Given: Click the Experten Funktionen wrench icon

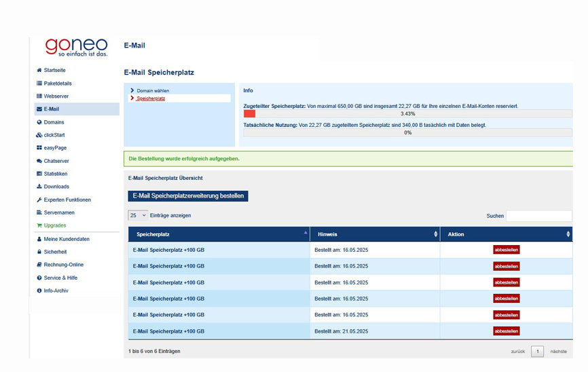Looking at the screenshot, I should pos(39,200).
